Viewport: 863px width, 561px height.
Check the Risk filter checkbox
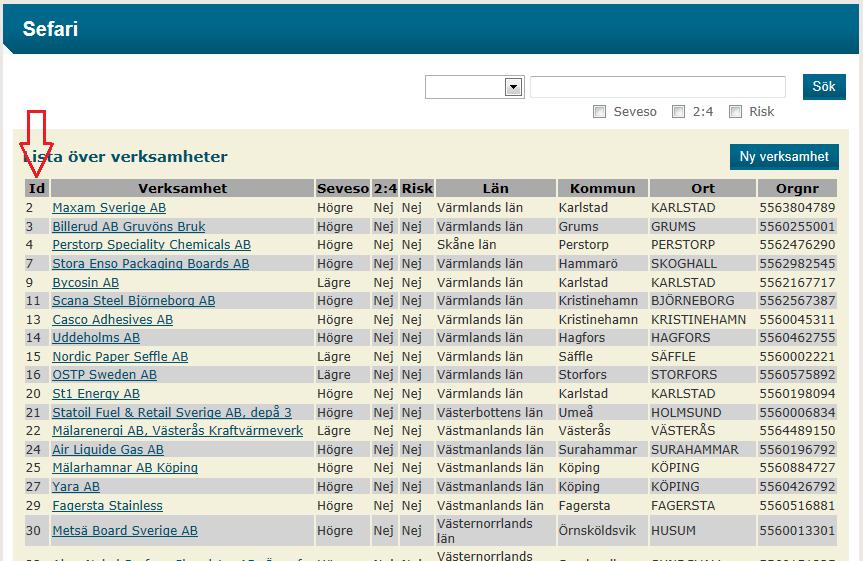tap(735, 112)
